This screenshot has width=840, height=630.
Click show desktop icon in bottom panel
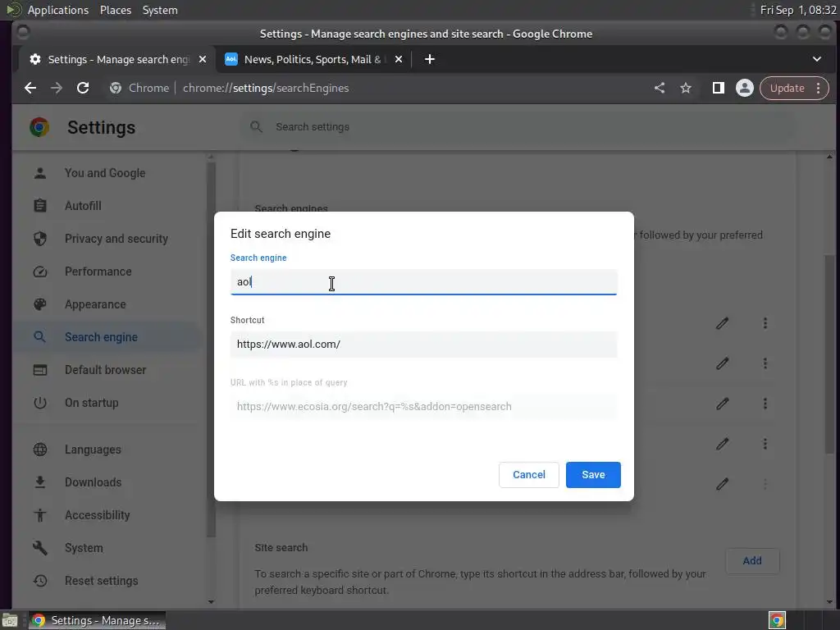(x=10, y=620)
